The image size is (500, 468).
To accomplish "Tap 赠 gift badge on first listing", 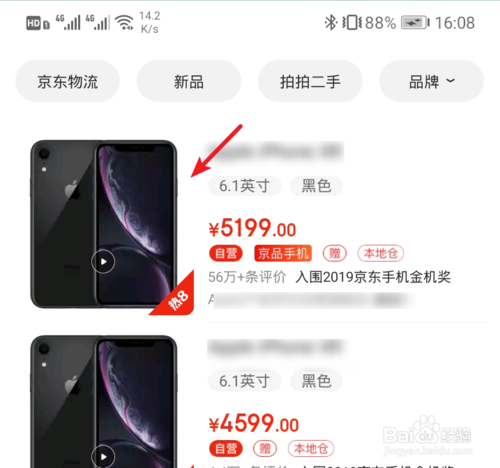I will (x=335, y=253).
